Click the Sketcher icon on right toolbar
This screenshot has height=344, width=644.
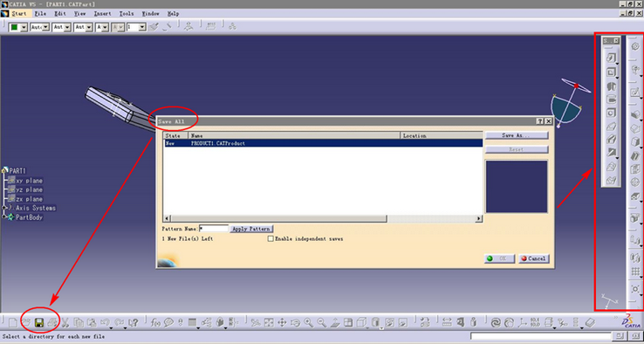coord(635,93)
